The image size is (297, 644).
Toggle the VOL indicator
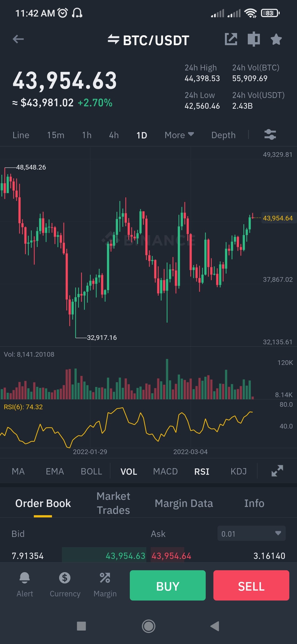pos(129,471)
